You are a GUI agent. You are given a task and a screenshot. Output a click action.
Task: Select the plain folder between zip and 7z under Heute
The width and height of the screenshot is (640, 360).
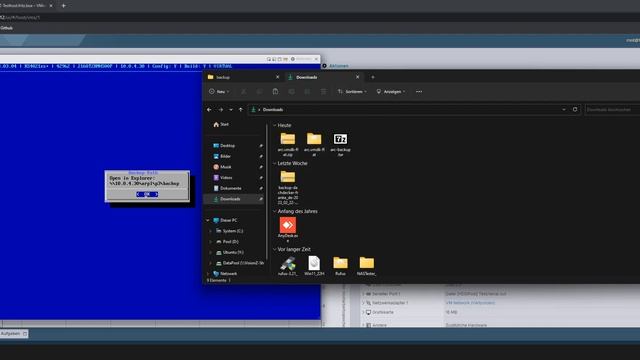point(314,144)
